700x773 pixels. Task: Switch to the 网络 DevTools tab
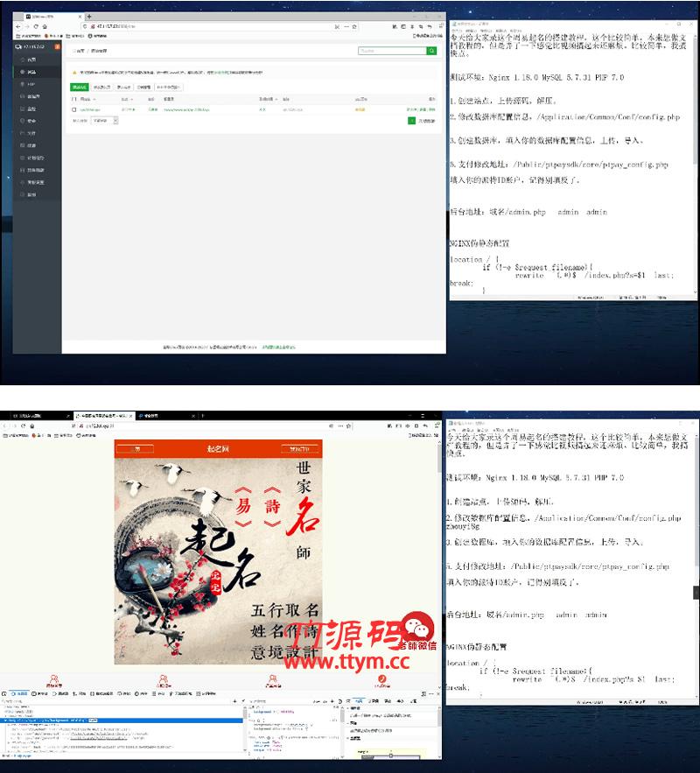pos(80,693)
